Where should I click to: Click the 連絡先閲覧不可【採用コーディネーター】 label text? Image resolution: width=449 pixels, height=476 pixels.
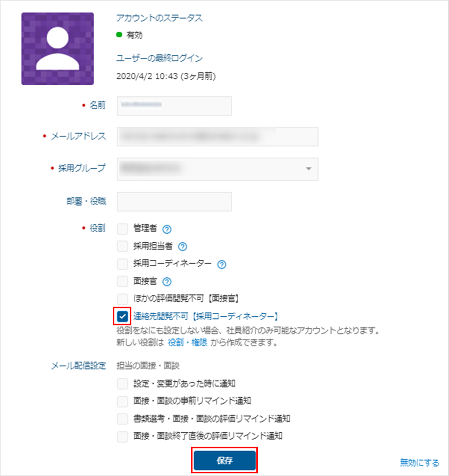point(206,316)
